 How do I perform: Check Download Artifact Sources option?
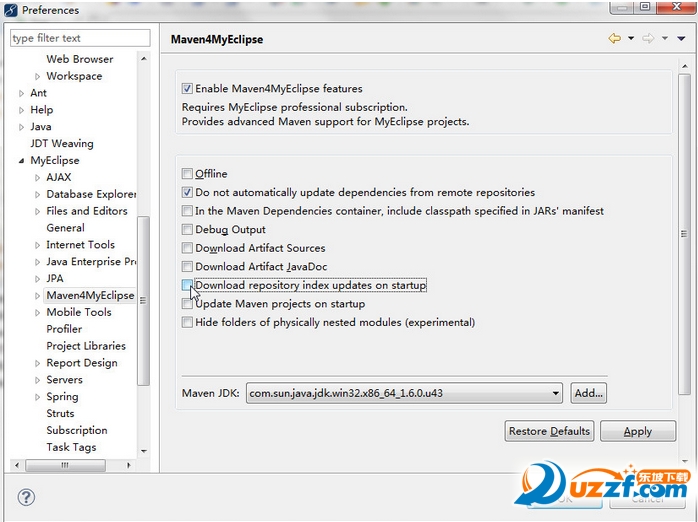187,248
